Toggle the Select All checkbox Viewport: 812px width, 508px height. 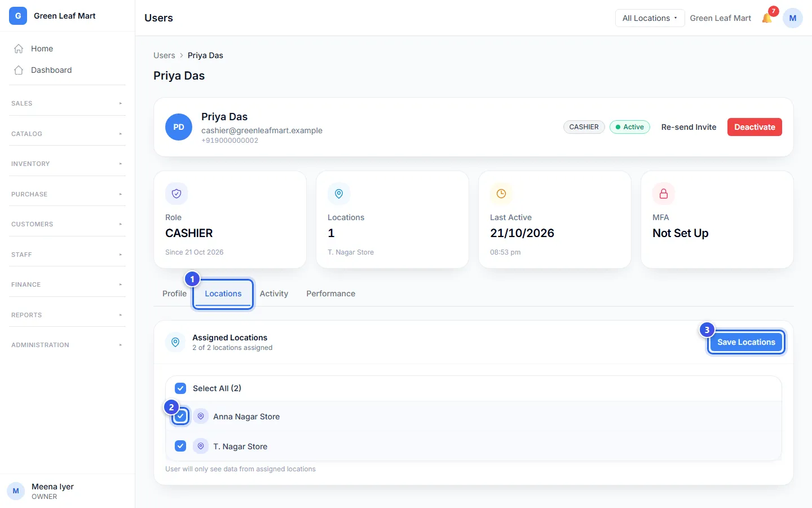[180, 388]
